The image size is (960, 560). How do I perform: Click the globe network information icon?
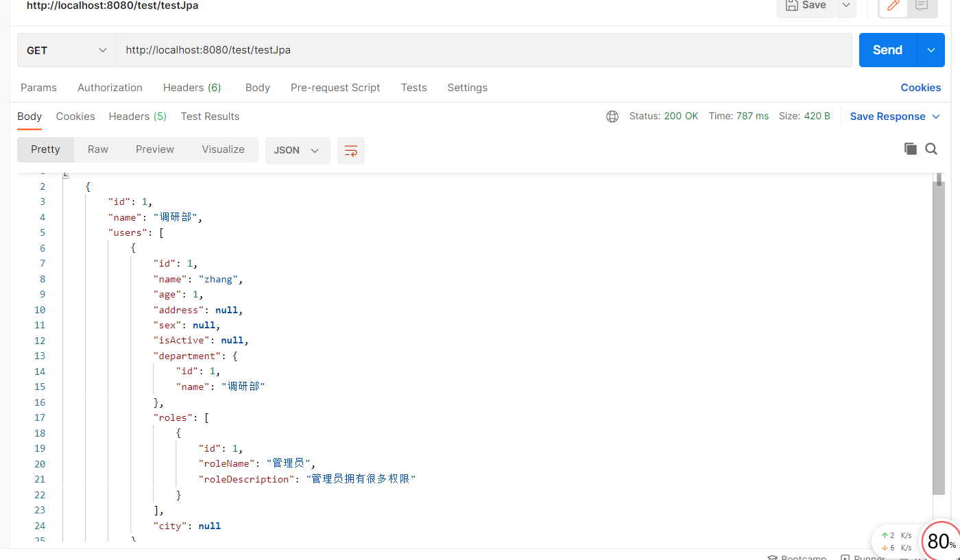click(x=612, y=117)
